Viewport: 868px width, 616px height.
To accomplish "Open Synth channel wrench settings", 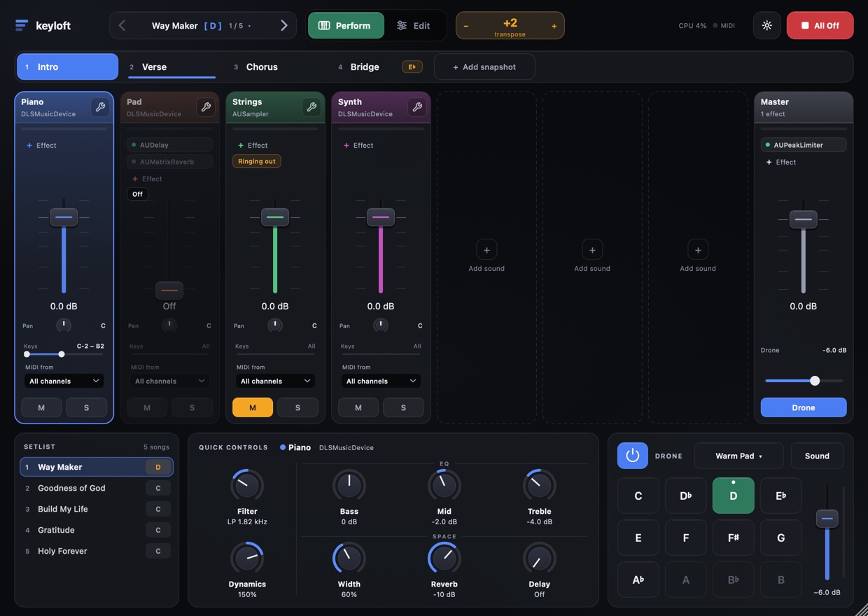I will pyautogui.click(x=417, y=107).
